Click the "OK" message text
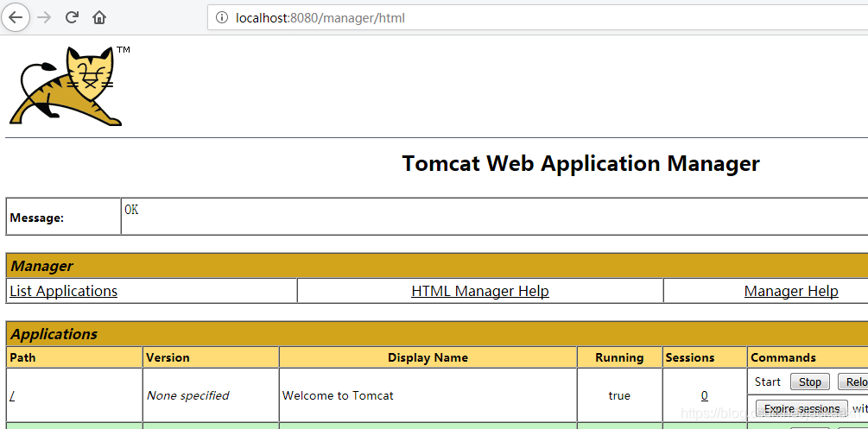 pos(132,210)
